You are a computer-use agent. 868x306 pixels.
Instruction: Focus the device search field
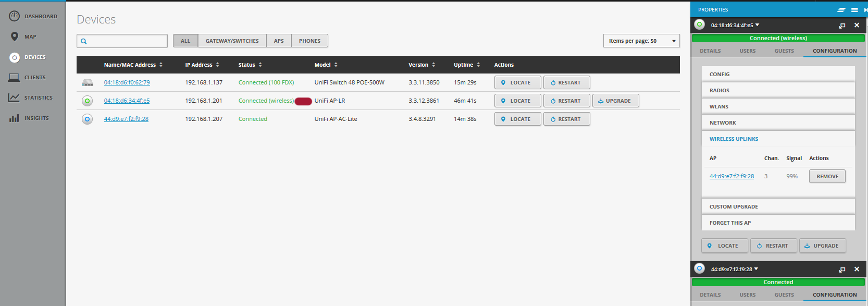122,41
